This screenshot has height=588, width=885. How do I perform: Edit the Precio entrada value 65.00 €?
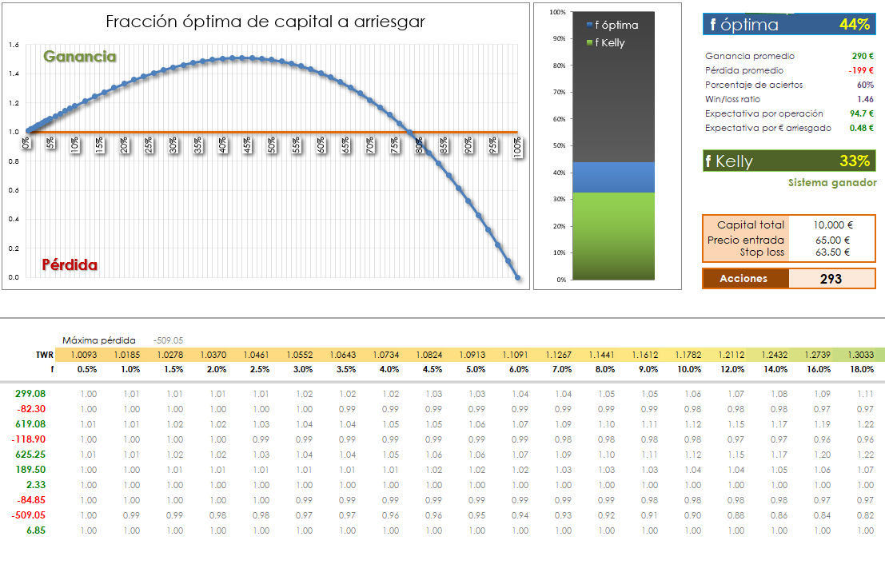coord(832,240)
